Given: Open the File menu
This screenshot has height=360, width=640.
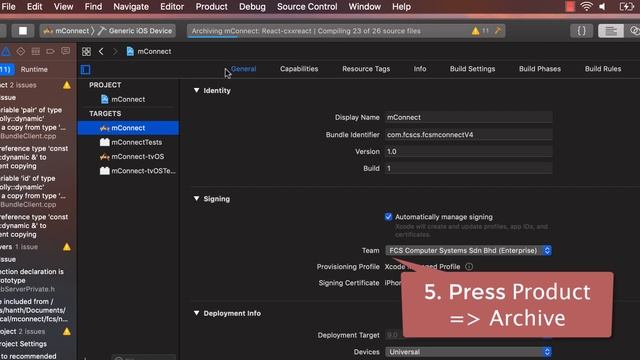Looking at the screenshot, I should coord(8,7).
